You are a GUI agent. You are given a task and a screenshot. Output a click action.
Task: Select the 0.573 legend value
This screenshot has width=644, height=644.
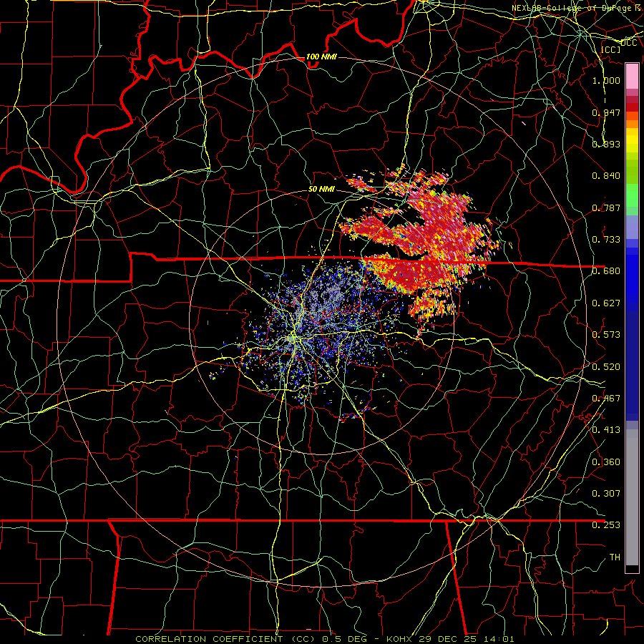tap(606, 334)
